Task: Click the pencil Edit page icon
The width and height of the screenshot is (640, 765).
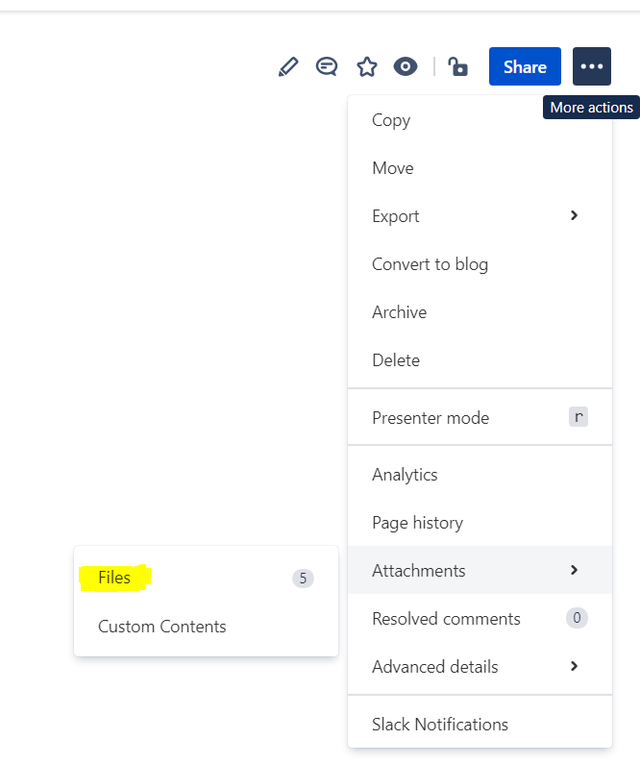Action: (288, 67)
